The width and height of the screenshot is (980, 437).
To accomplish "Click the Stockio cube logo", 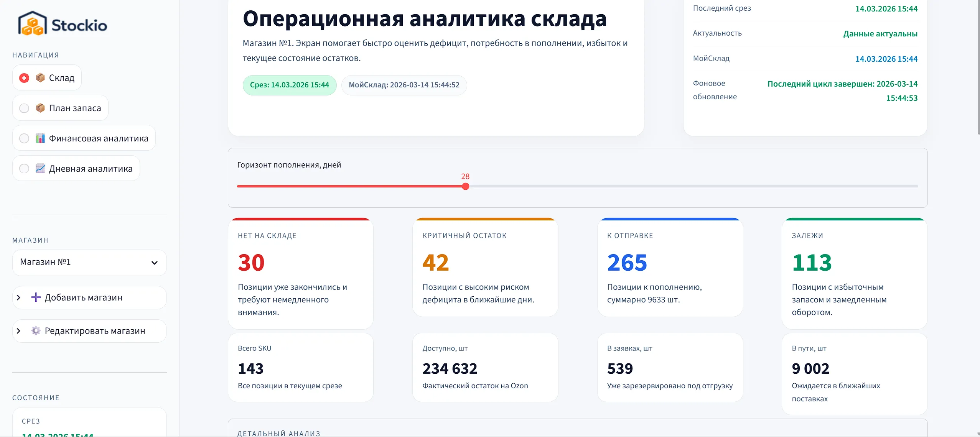I will coord(32,24).
